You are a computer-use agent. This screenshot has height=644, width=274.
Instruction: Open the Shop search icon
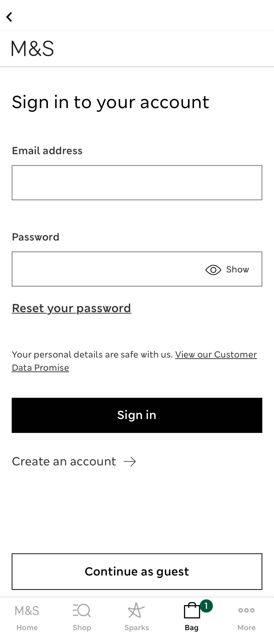click(82, 611)
